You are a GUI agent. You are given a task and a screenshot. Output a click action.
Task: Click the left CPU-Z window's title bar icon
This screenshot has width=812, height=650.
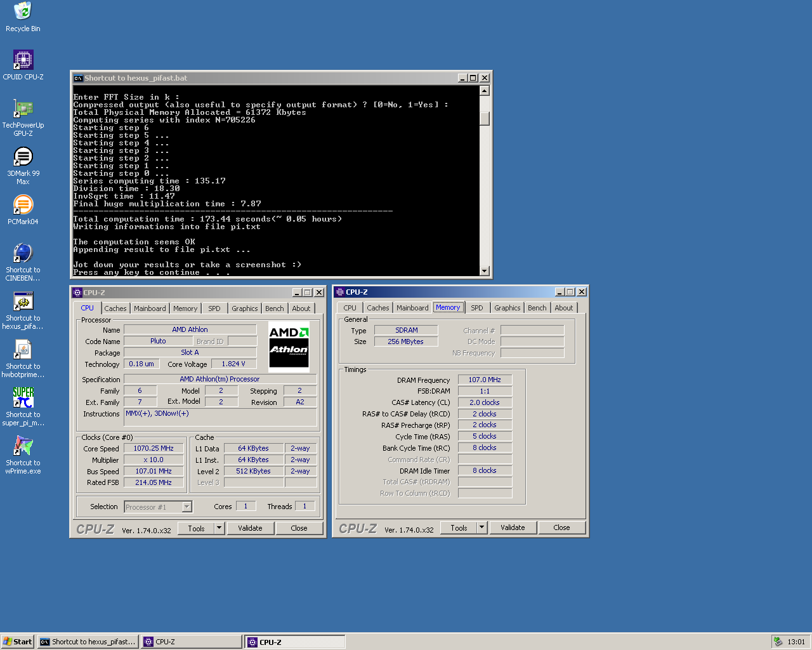tap(77, 293)
